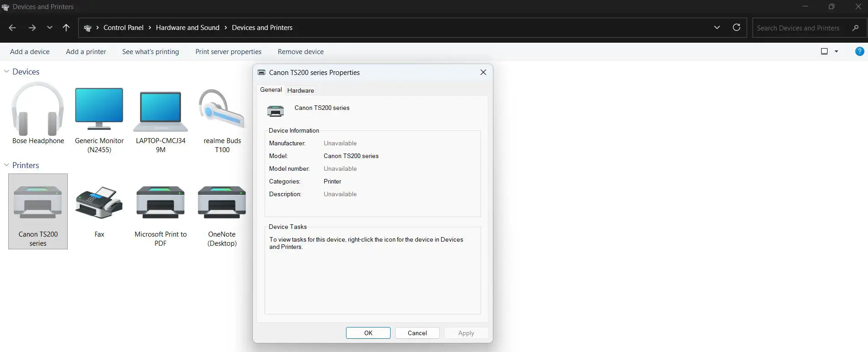
Task: Expand the recent locations dropdown arrow
Action: click(50, 28)
